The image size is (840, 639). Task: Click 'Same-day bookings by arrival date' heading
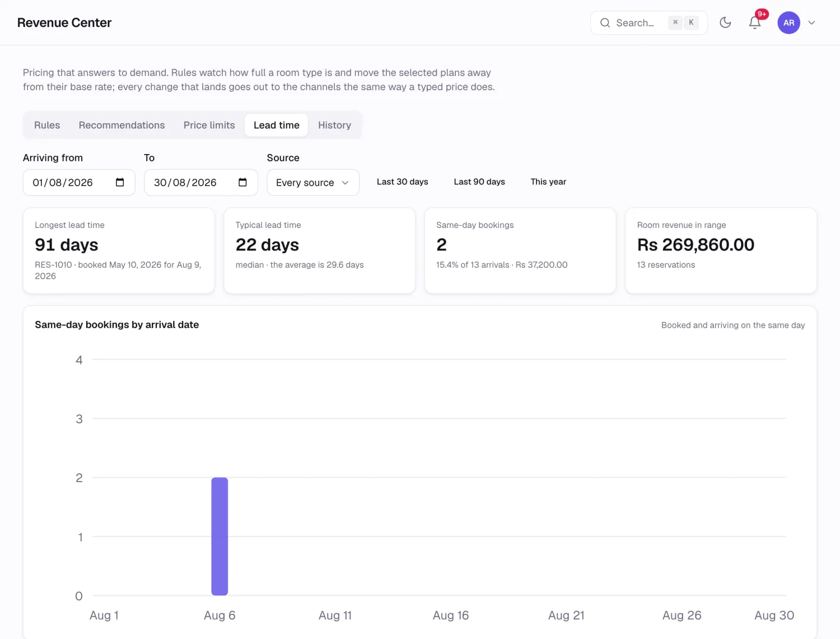point(116,325)
